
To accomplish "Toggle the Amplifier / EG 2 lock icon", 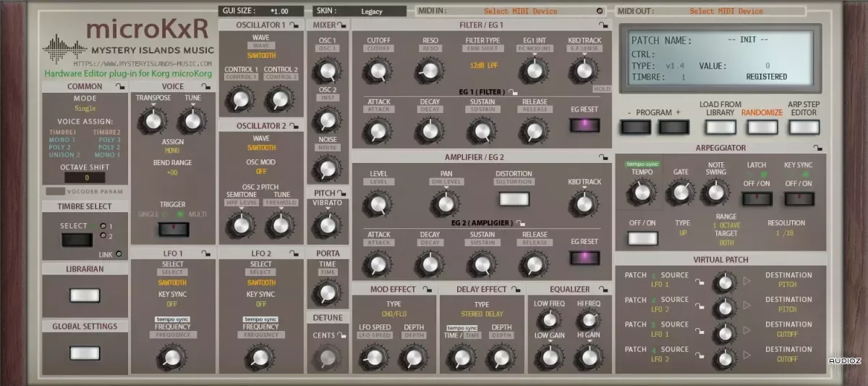I will coord(603,156).
